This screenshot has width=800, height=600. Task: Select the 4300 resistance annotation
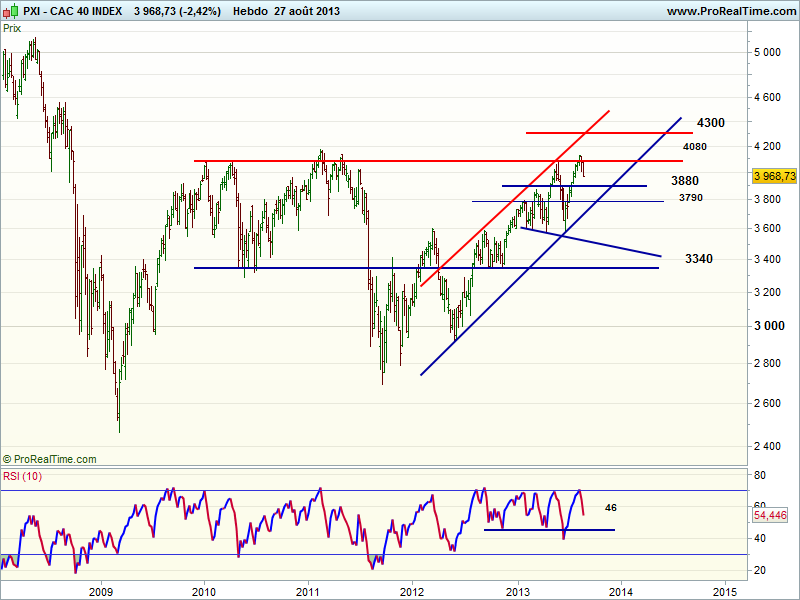point(711,123)
